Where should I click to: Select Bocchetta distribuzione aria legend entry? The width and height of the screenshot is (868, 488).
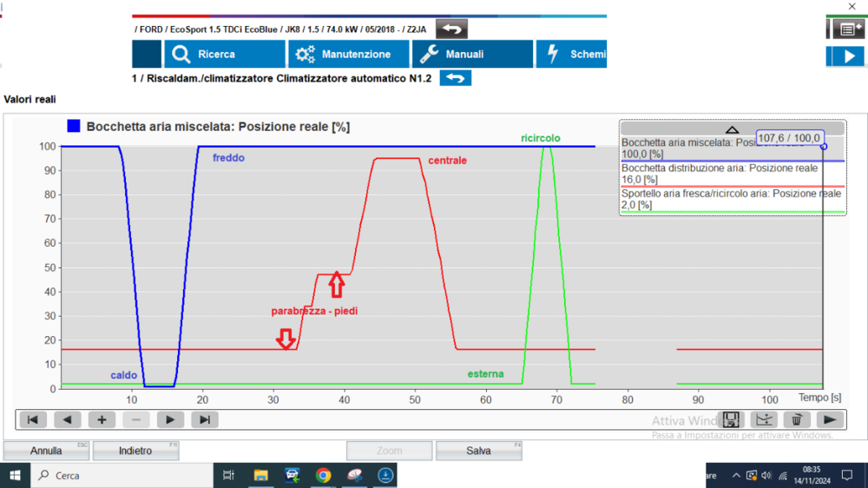[719, 174]
